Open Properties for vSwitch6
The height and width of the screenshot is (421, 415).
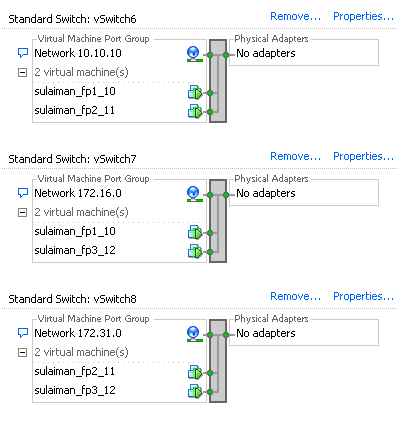click(363, 16)
